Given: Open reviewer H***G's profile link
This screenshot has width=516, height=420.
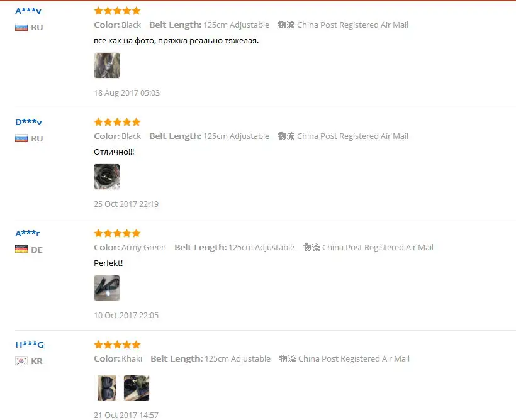Looking at the screenshot, I should pyautogui.click(x=30, y=345).
